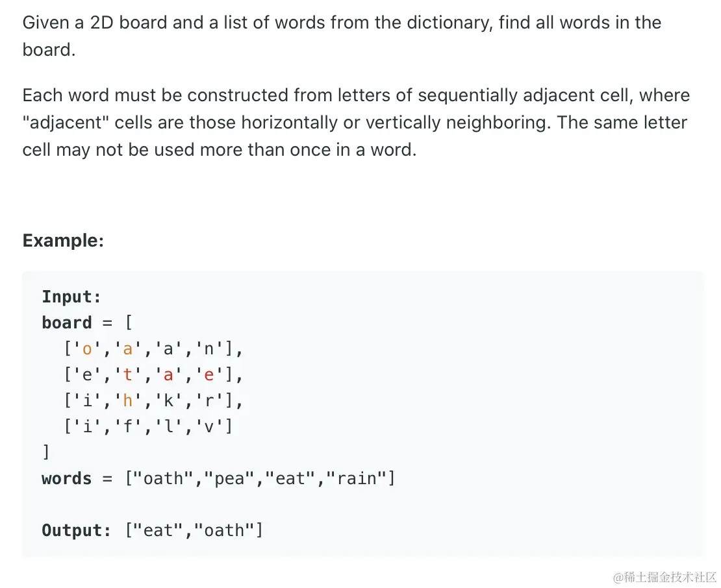This screenshot has width=721, height=588.
Task: Click "eat" in the Output list
Action: coord(158,531)
